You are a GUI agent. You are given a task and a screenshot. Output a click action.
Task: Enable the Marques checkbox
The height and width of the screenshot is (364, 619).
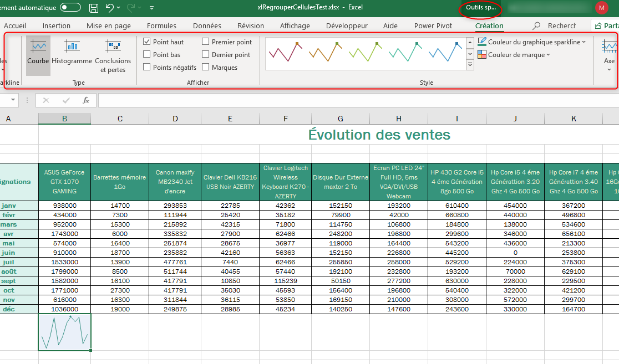(206, 67)
